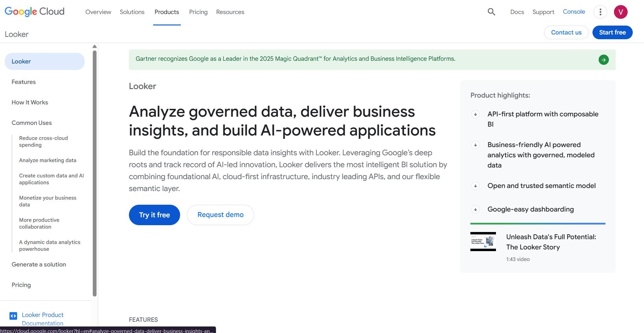This screenshot has width=644, height=333.
Task: Expand API-first platform highlight arrow
Action: [x=475, y=114]
